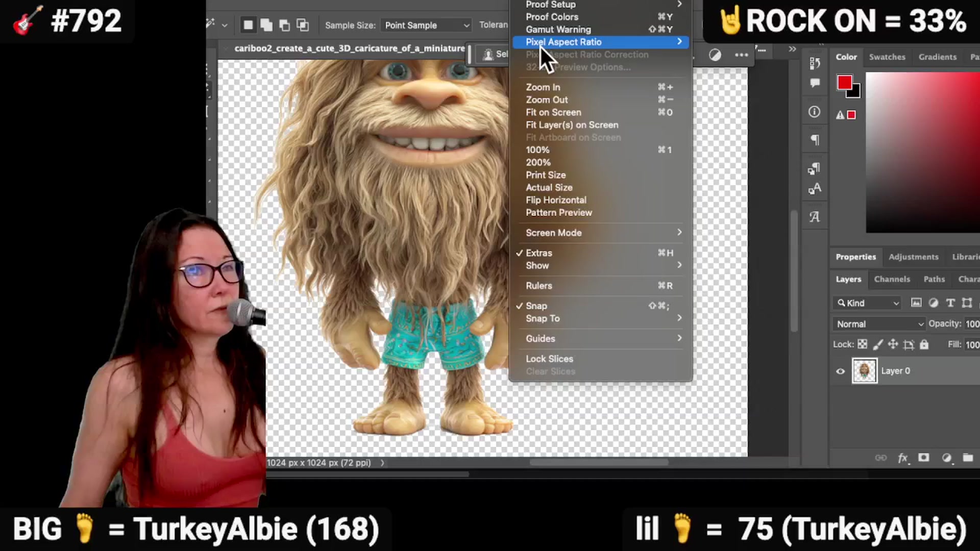This screenshot has height=551, width=980.
Task: Click the foreground red color swatch
Action: pos(844,82)
